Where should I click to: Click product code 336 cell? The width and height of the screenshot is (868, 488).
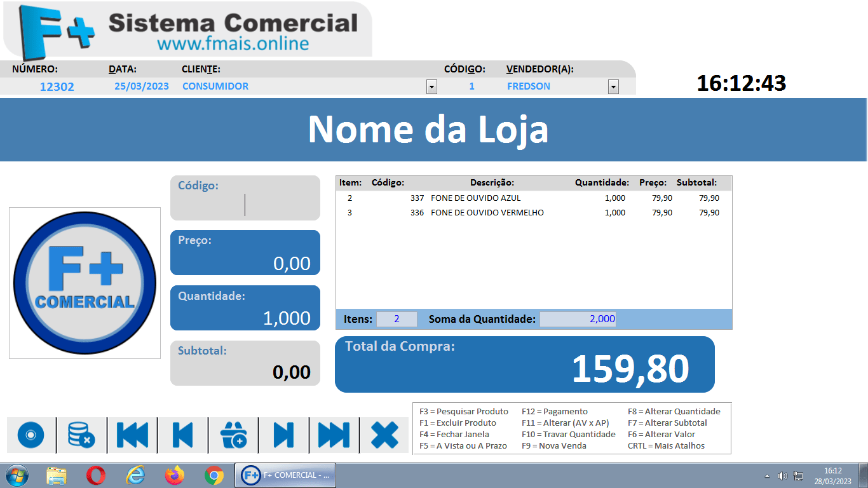click(417, 213)
